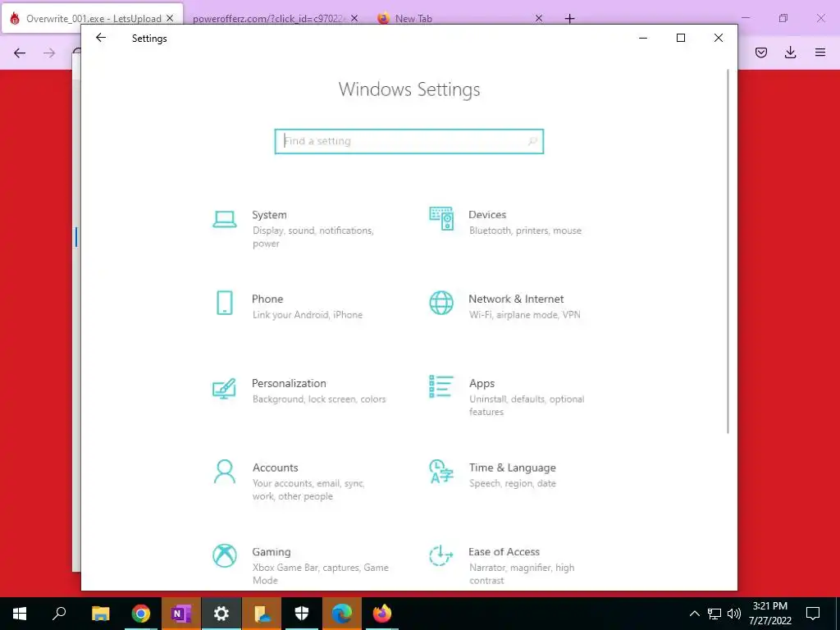The height and width of the screenshot is (630, 840).
Task: Open the Accounts person icon
Action: pos(225,472)
